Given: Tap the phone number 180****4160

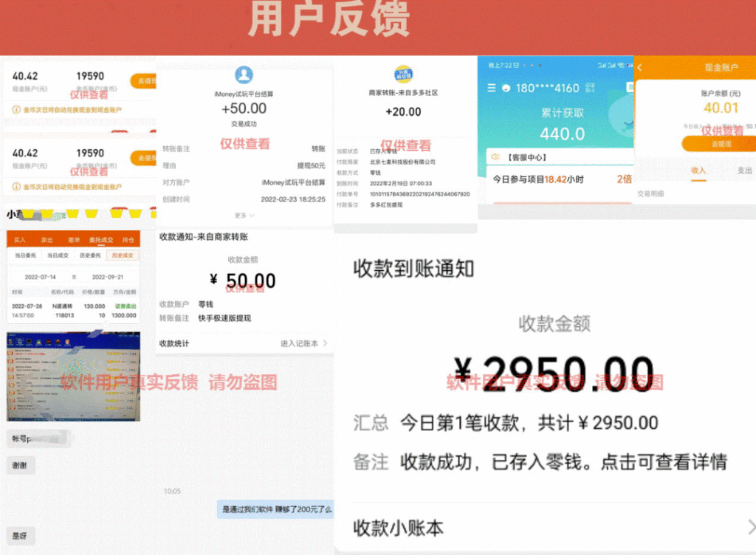Looking at the screenshot, I should coord(547,88).
